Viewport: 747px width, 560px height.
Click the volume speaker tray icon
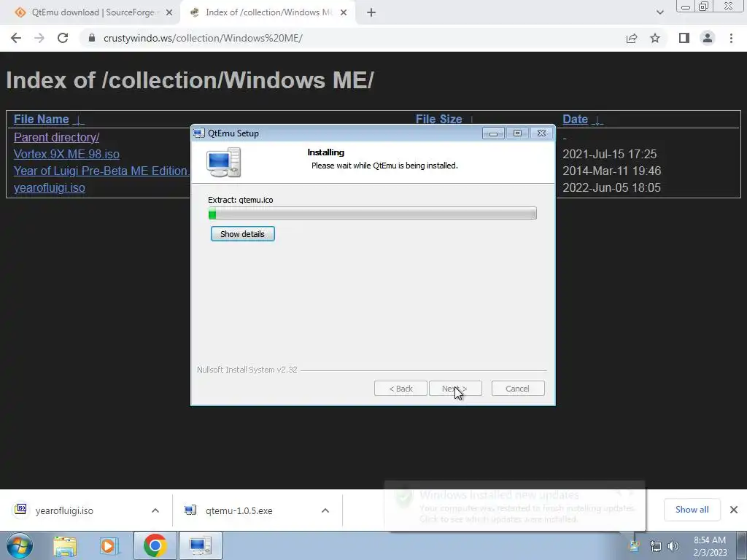673,546
